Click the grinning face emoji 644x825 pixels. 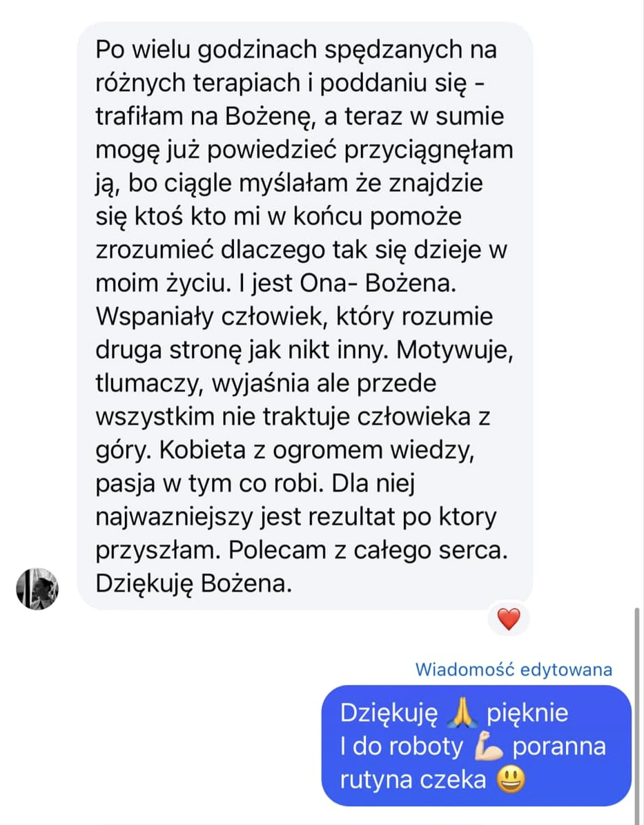tap(511, 779)
